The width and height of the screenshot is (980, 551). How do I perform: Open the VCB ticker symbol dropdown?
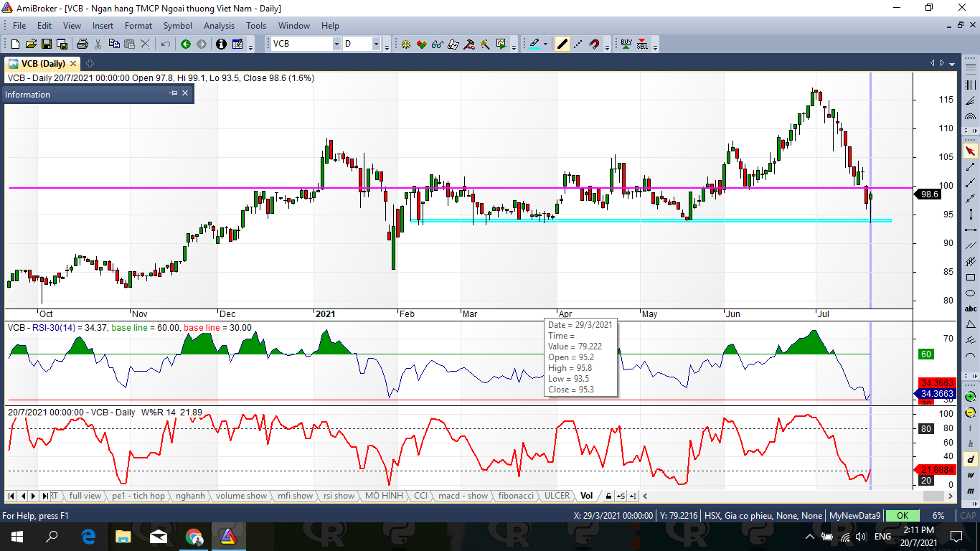click(x=336, y=44)
